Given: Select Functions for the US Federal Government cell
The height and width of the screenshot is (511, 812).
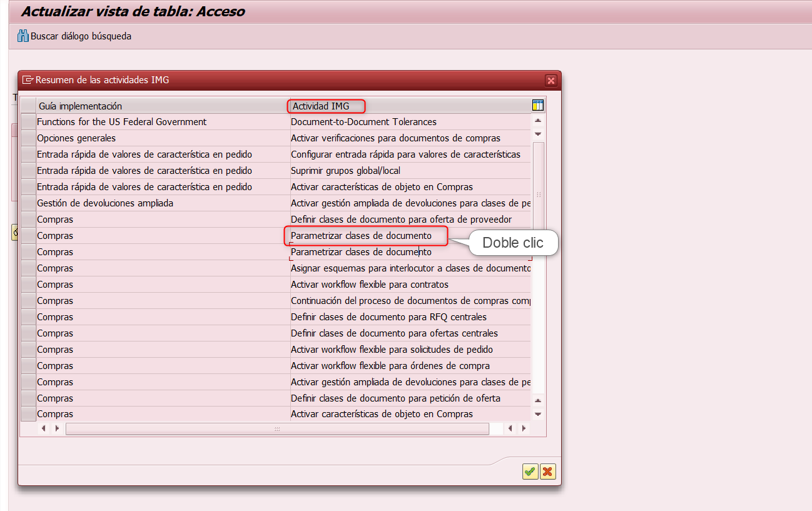Looking at the screenshot, I should tap(163, 122).
